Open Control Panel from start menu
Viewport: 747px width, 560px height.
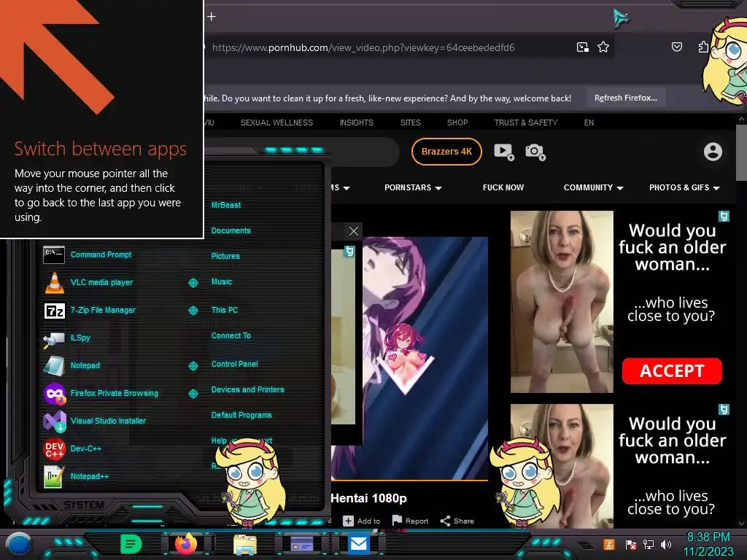point(234,364)
